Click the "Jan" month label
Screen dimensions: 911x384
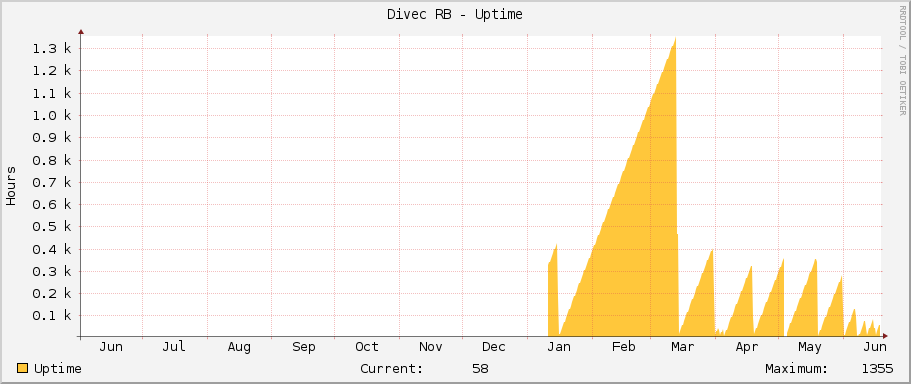coord(559,347)
